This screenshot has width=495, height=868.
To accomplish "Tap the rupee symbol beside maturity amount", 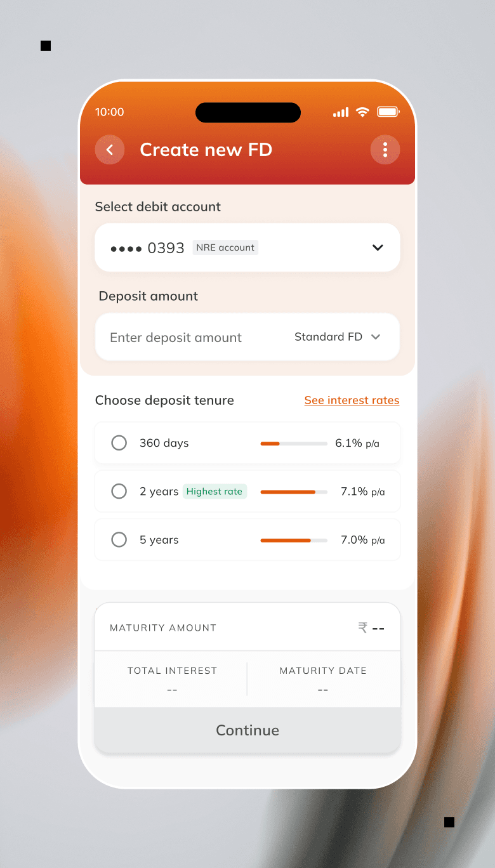I will (362, 628).
